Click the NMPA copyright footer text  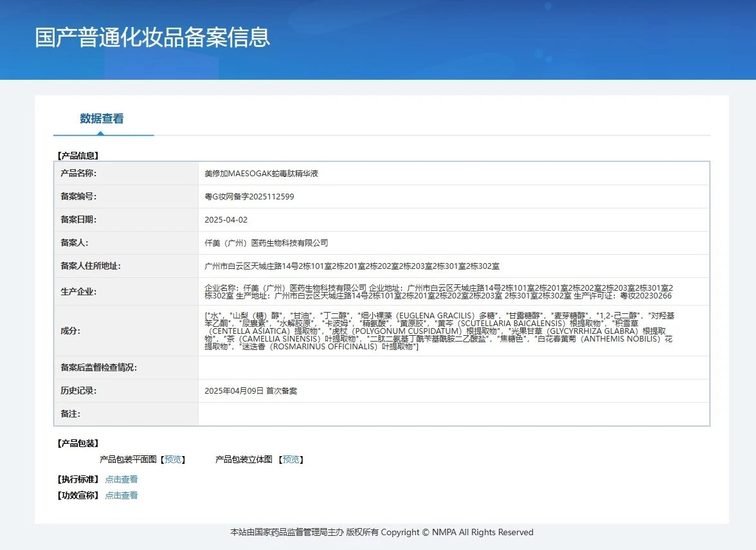382,532
